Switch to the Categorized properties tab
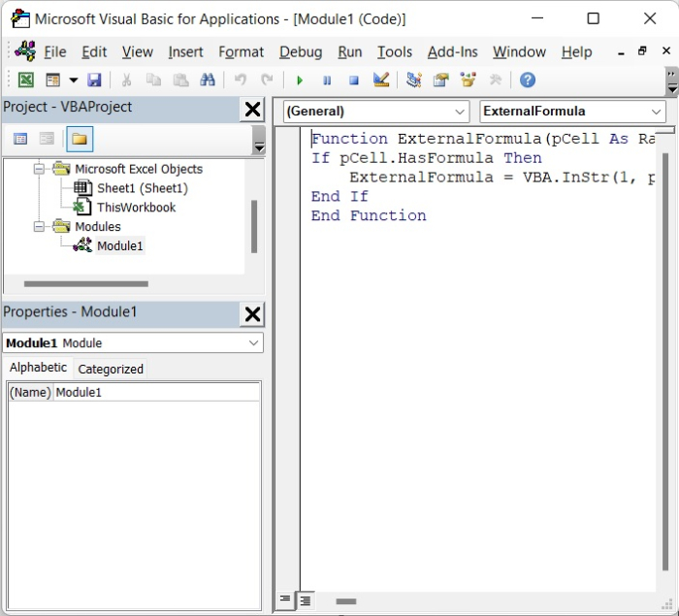Screen dimensions: 679x616 (111, 369)
